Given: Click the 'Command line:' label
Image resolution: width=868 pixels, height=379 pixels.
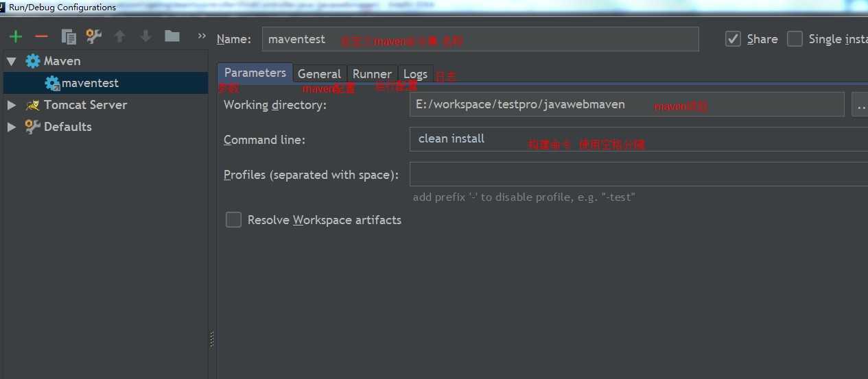Looking at the screenshot, I should point(264,140).
